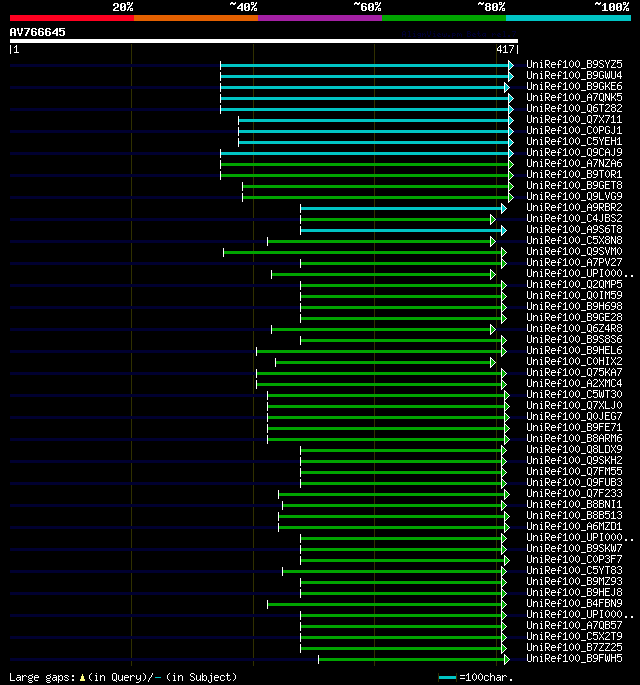Screen dimensions: 640x685
Task: Open hit UniRef100_Q6T282
Action: pos(574,108)
